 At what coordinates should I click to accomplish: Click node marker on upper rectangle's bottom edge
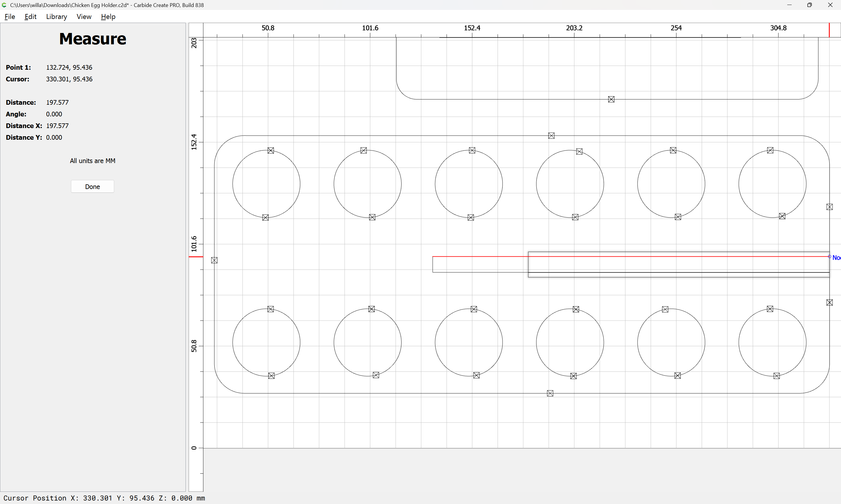[611, 99]
